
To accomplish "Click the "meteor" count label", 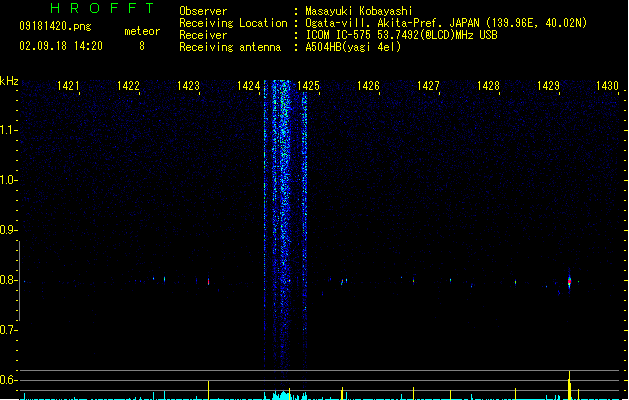I will click(142, 31).
